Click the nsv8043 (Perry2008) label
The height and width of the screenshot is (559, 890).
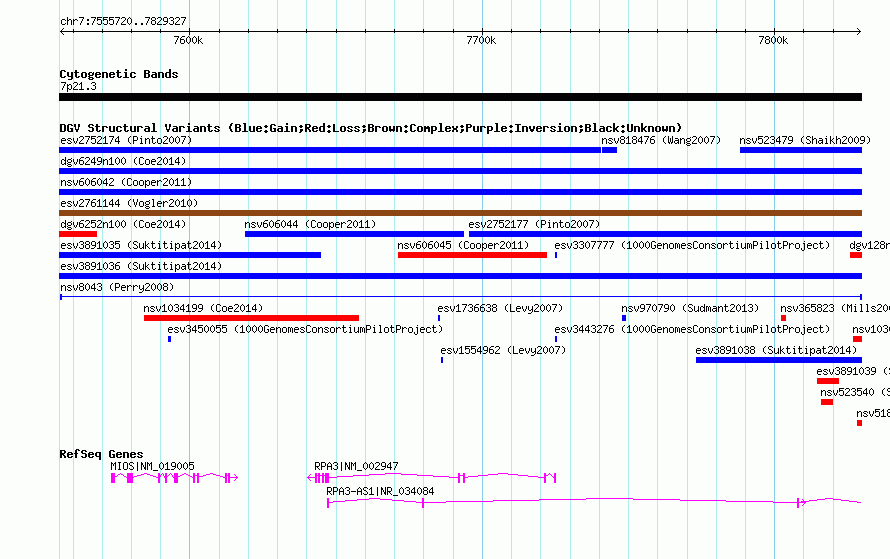click(117, 287)
